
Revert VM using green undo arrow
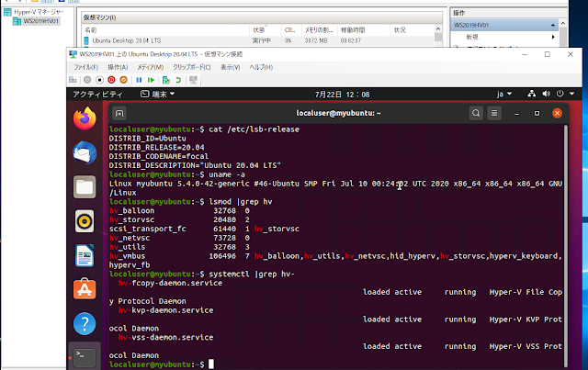(178, 80)
